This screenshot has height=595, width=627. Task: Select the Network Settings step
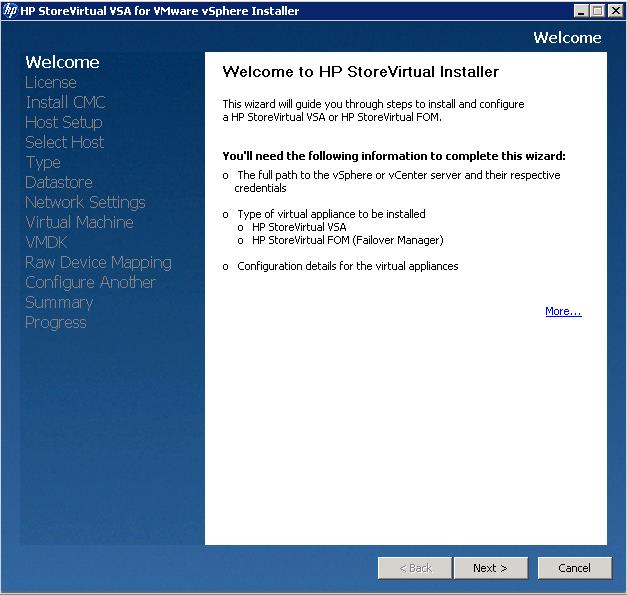point(85,202)
